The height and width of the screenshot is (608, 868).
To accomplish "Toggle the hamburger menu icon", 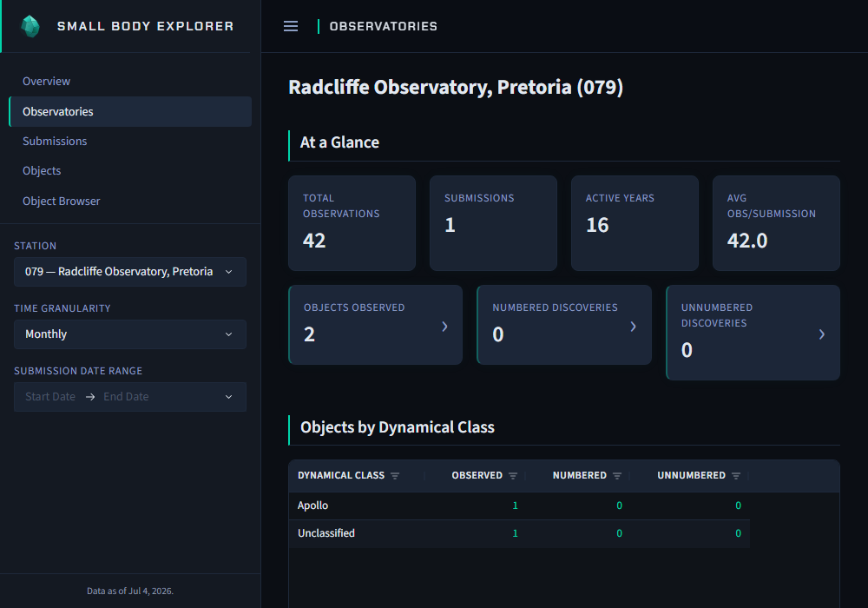I will click(291, 26).
